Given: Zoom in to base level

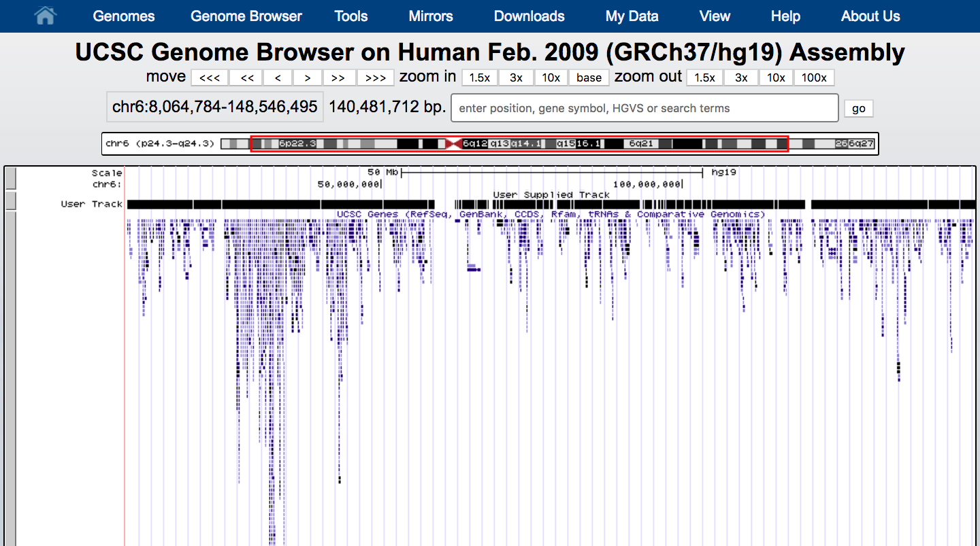Looking at the screenshot, I should click(x=589, y=78).
